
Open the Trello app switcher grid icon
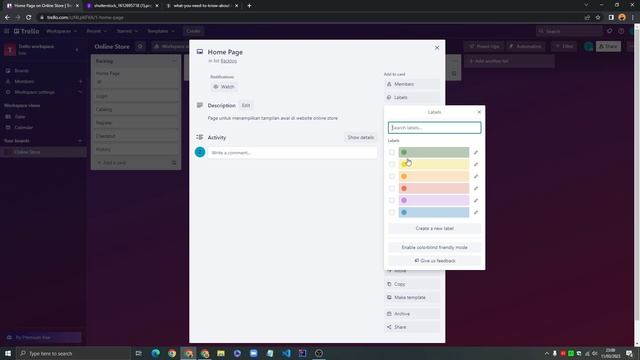coord(7,31)
